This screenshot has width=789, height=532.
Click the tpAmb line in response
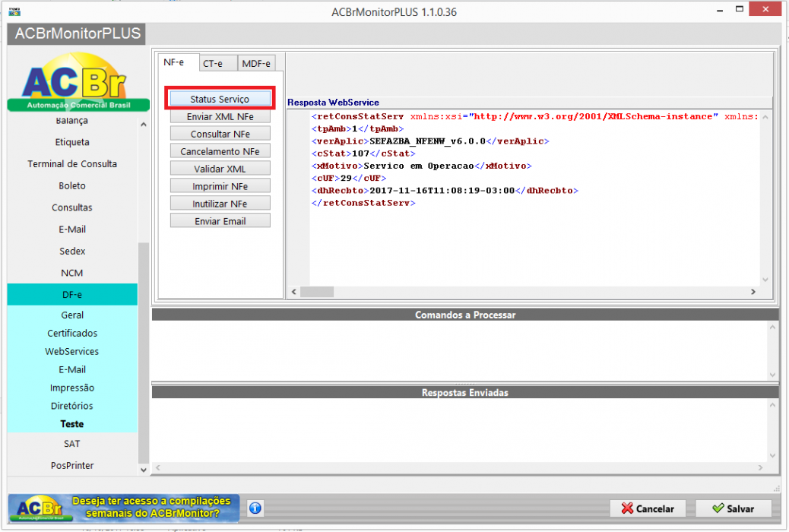pos(357,129)
